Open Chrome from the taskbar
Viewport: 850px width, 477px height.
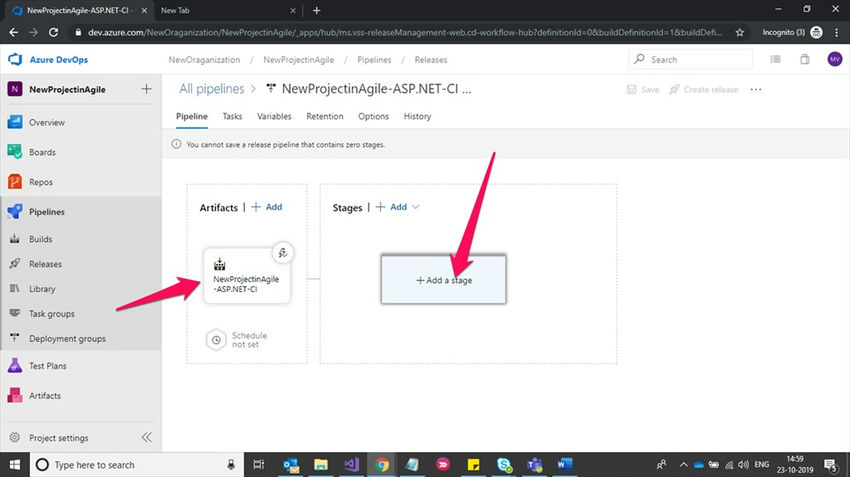382,465
